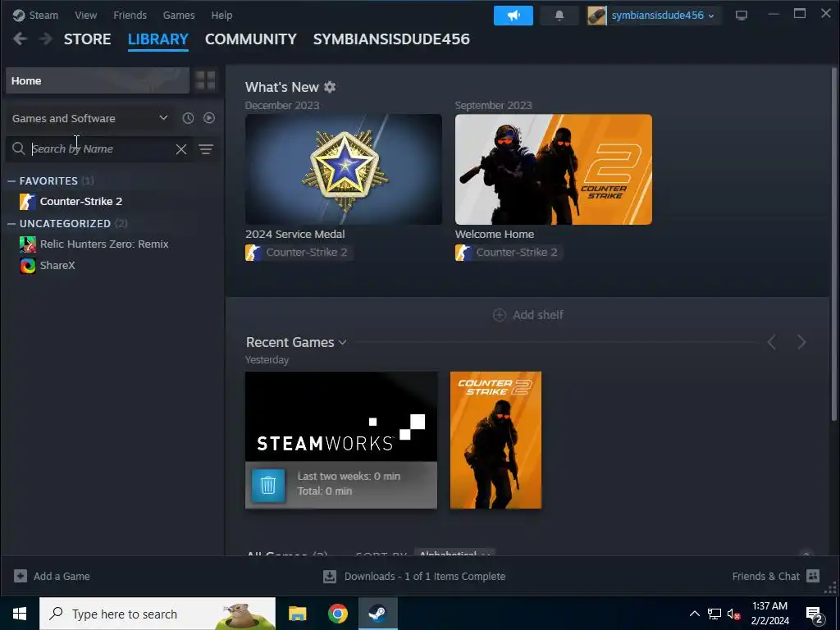840x630 pixels.
Task: Open the Games menu
Action: point(178,15)
